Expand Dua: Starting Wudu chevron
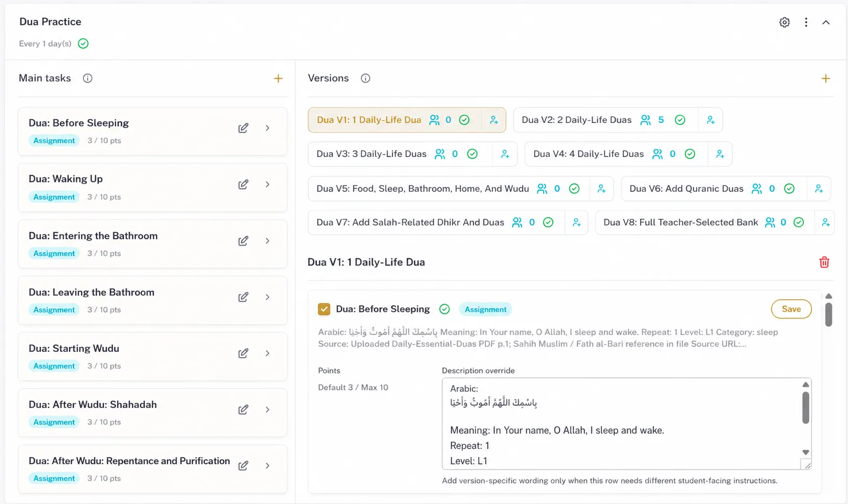This screenshot has height=504, width=848. click(267, 353)
